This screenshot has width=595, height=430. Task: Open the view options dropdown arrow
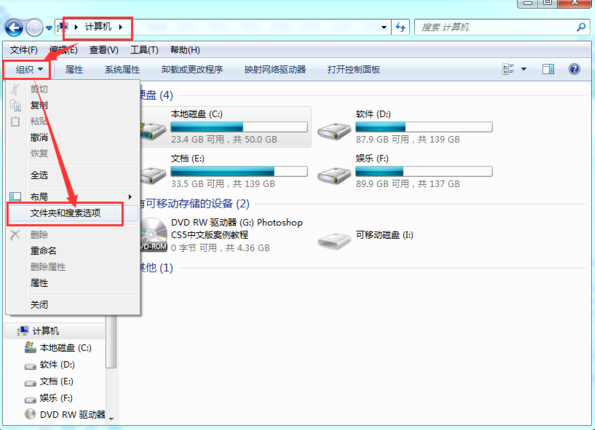(x=524, y=69)
